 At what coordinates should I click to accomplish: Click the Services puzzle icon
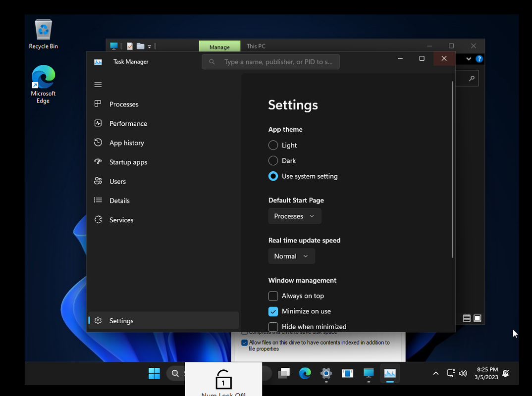(98, 219)
